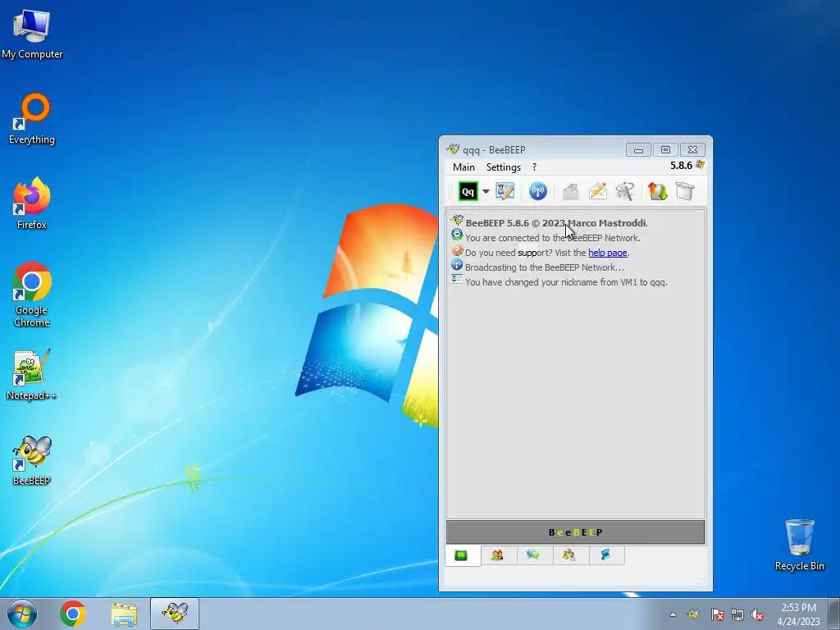Click the BeeBEEP bee tray icon
Image resolution: width=840 pixels, height=630 pixels.
(693, 614)
